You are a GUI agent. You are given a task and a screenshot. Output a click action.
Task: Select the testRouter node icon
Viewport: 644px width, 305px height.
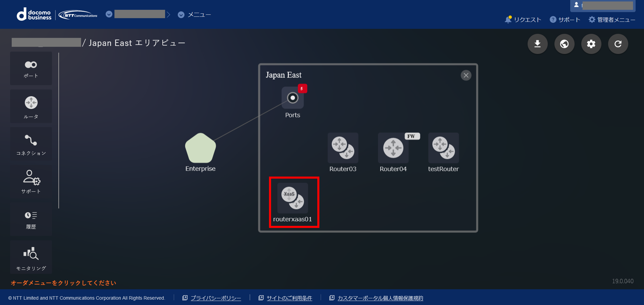(x=443, y=148)
